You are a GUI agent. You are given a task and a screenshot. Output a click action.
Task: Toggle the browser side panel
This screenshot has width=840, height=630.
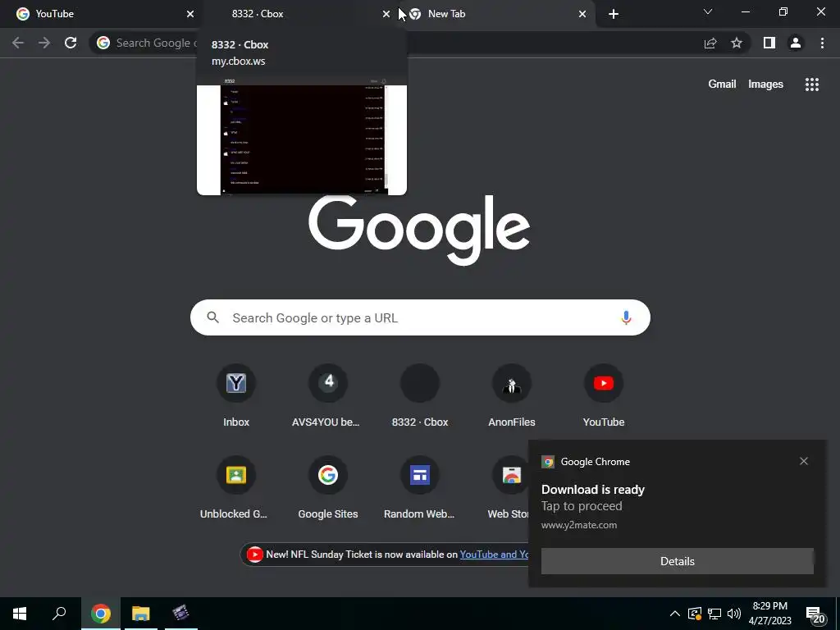[769, 43]
